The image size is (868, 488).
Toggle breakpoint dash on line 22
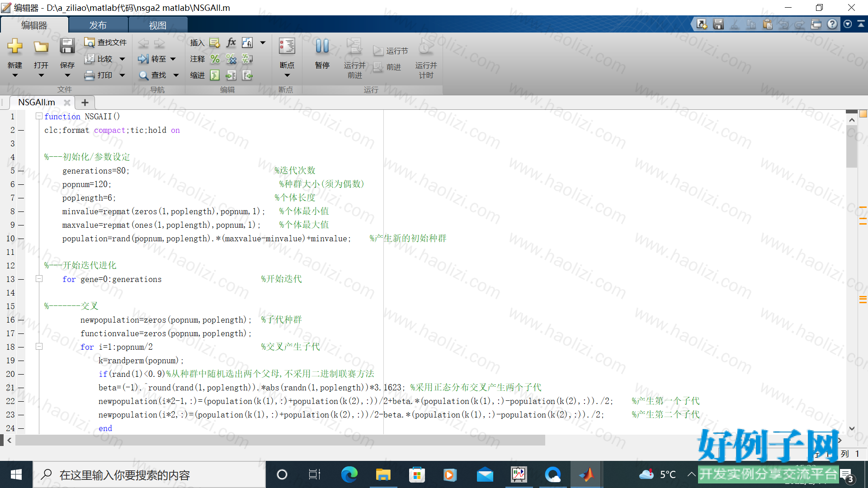(x=21, y=401)
